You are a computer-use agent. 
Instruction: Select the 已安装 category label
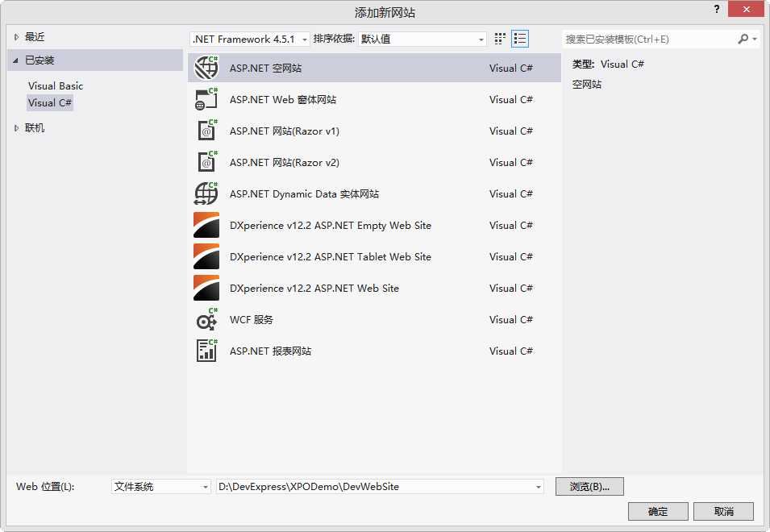pos(40,60)
